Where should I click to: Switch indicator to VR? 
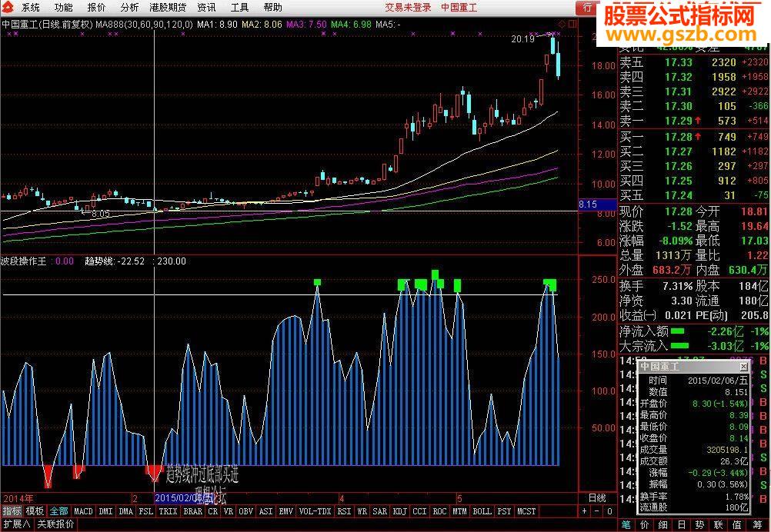coord(229,511)
